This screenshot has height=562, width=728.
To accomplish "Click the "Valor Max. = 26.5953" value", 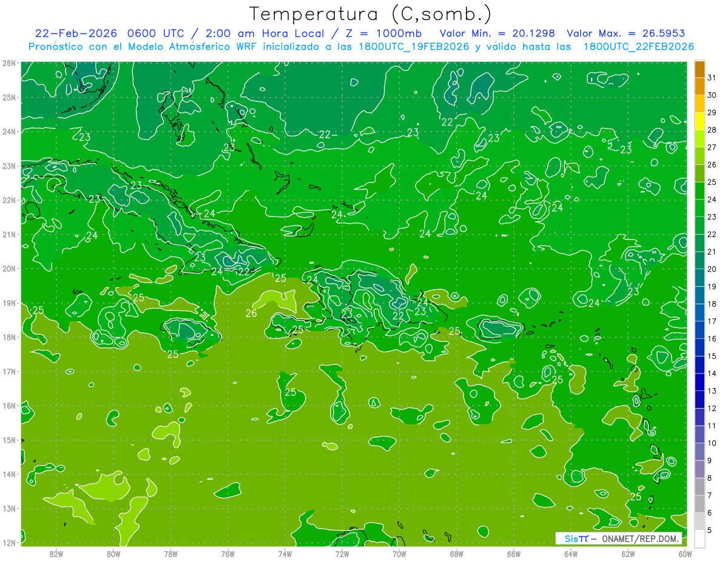I will click(626, 33).
